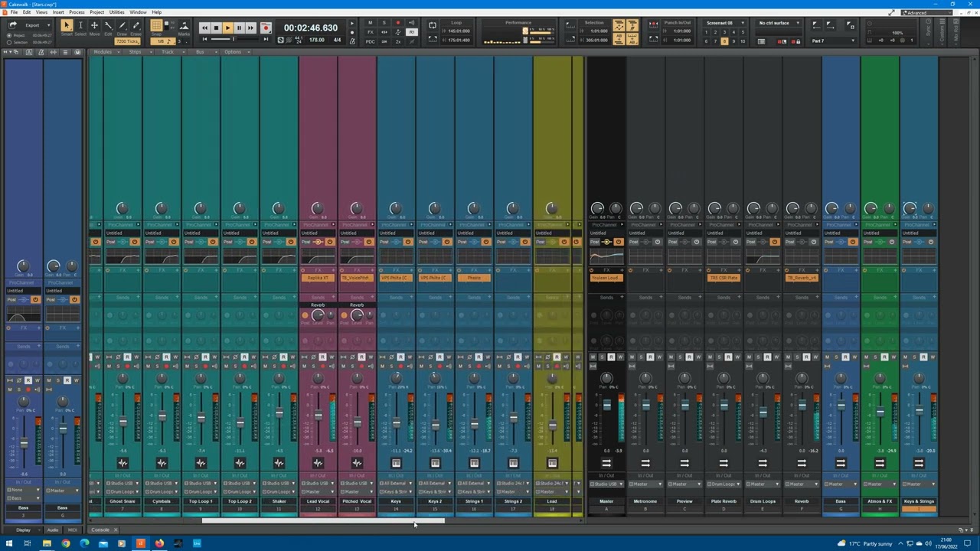
Task: Select the Draw tool
Action: pyautogui.click(x=122, y=26)
